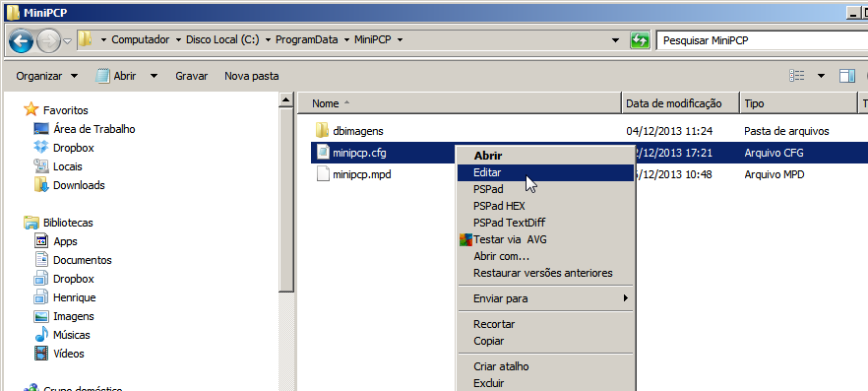Click the Vídeos film icon
This screenshot has height=391, width=868.
(x=41, y=354)
